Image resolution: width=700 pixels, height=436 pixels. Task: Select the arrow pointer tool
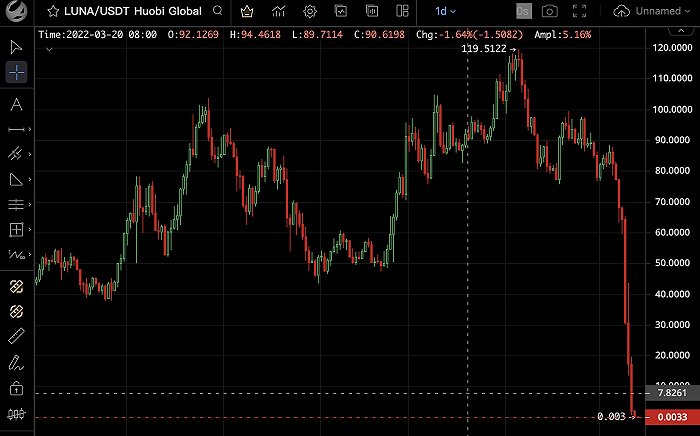(16, 47)
